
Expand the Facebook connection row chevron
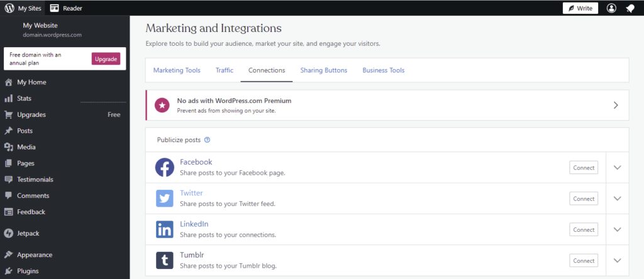[618, 167]
